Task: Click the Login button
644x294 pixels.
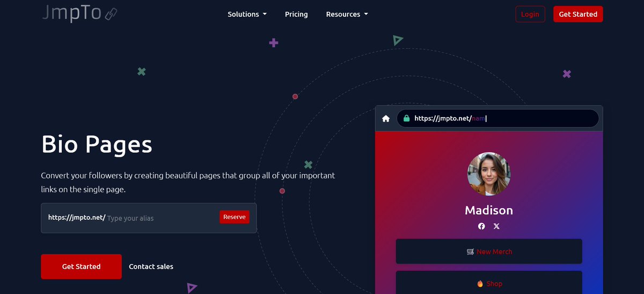Action: click(x=530, y=15)
